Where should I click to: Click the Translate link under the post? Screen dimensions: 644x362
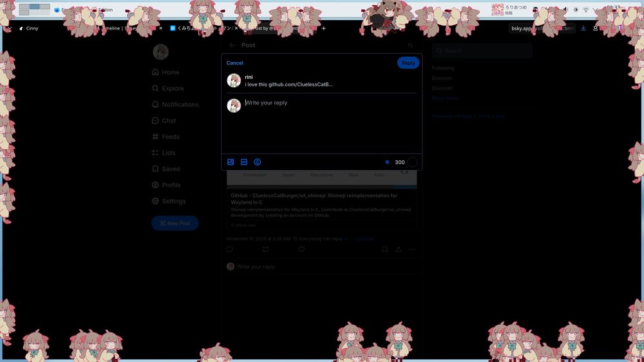[364, 239]
